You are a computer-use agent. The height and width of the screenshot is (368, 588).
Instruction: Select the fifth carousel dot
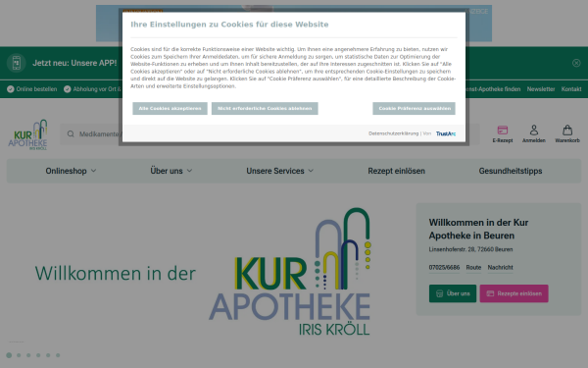[48, 355]
